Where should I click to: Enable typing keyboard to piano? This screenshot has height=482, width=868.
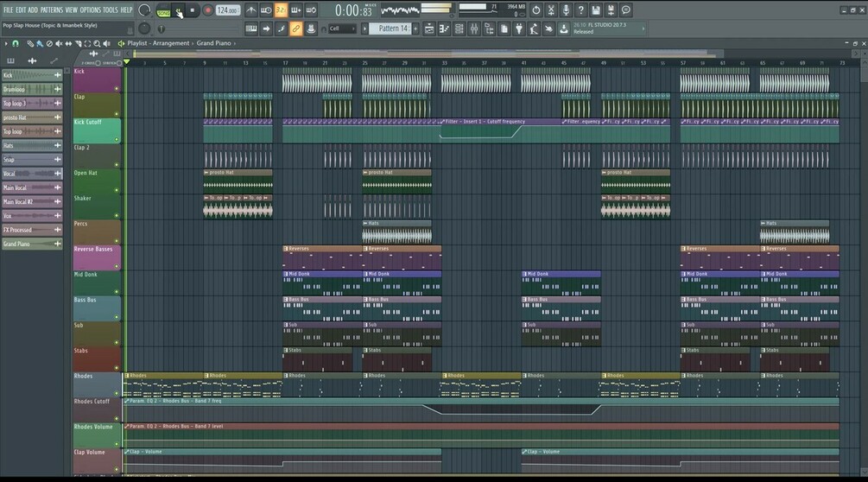pyautogui.click(x=250, y=29)
